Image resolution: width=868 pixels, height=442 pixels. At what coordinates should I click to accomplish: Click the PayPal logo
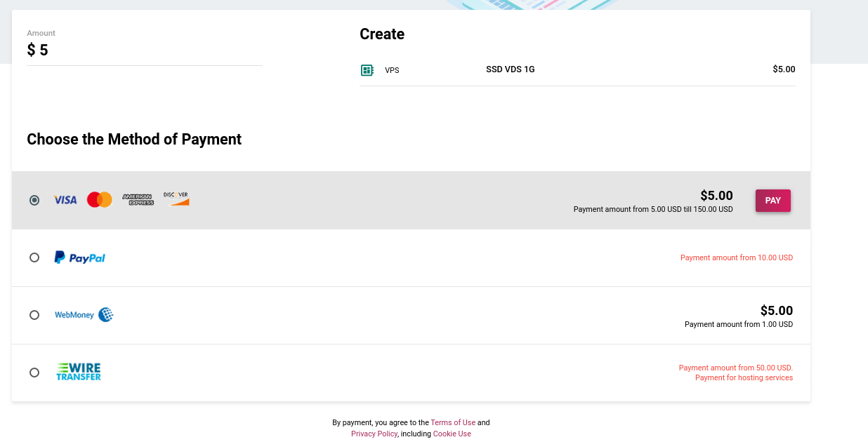click(80, 257)
